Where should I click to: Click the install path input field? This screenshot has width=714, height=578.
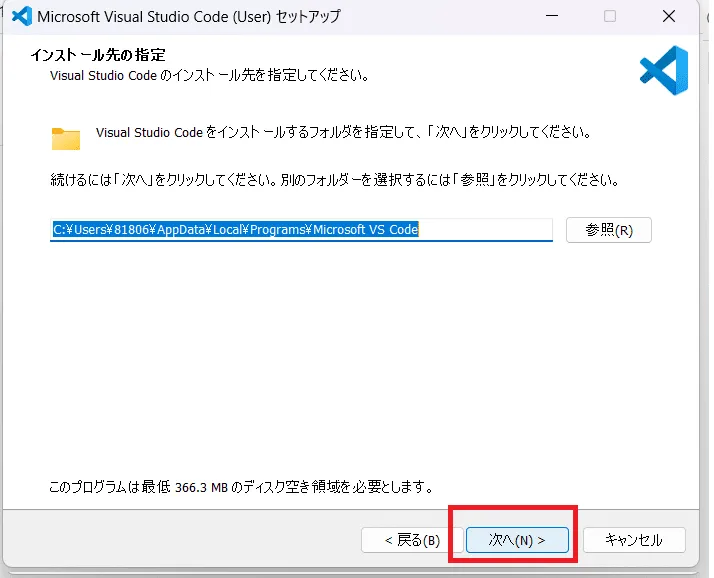coord(301,230)
